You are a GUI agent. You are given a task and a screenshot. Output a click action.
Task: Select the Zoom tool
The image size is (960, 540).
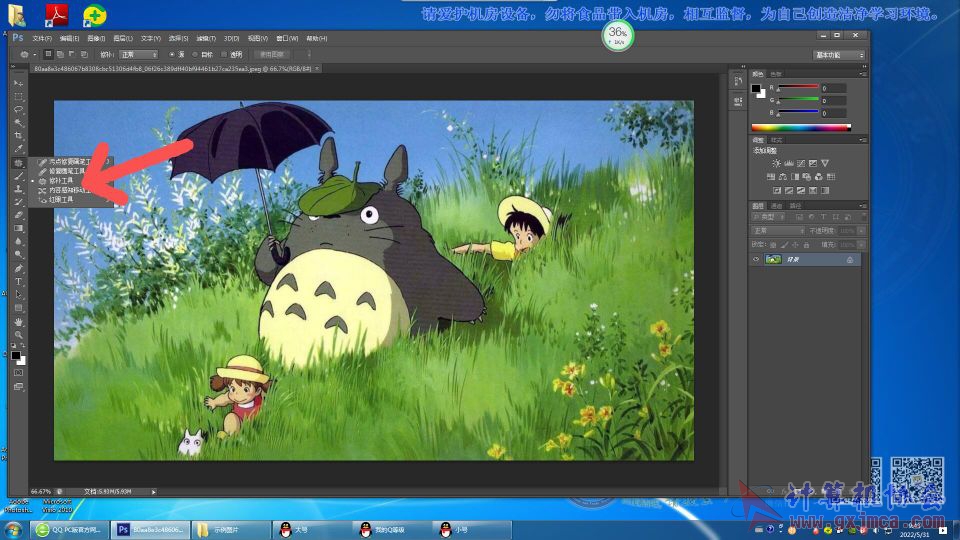tap(18, 335)
